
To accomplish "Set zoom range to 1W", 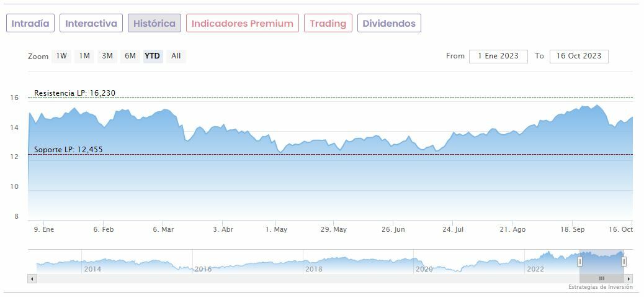I will (61, 56).
